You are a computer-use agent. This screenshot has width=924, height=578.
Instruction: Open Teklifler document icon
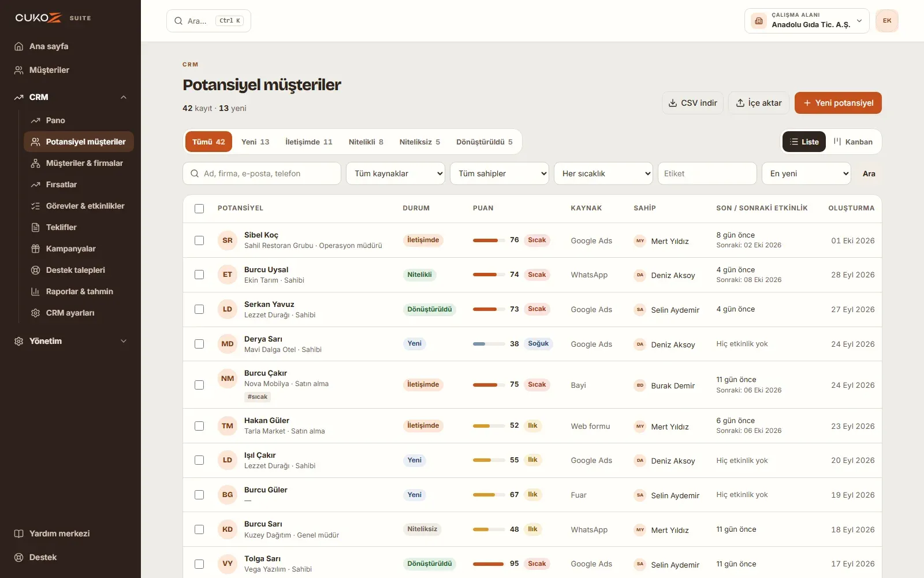(x=35, y=227)
